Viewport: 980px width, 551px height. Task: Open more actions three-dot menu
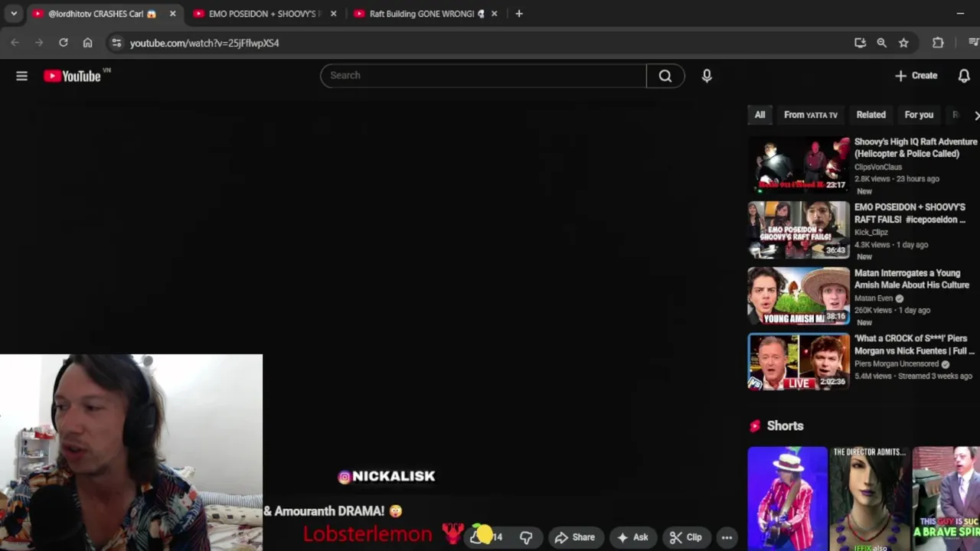point(727,537)
